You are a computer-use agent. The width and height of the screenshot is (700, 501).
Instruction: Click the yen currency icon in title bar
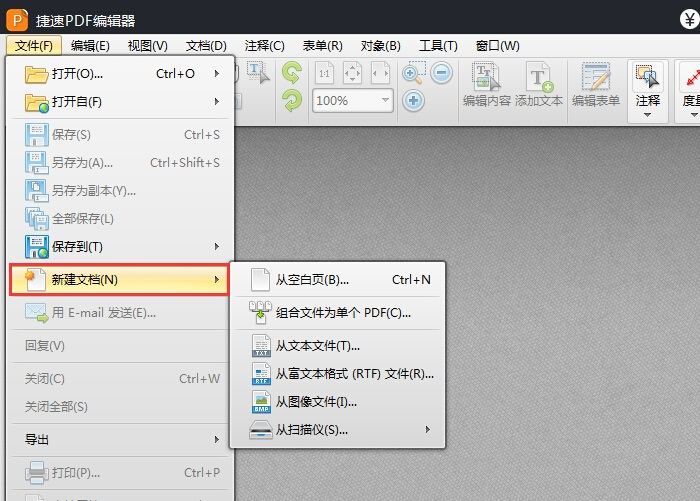tap(690, 20)
